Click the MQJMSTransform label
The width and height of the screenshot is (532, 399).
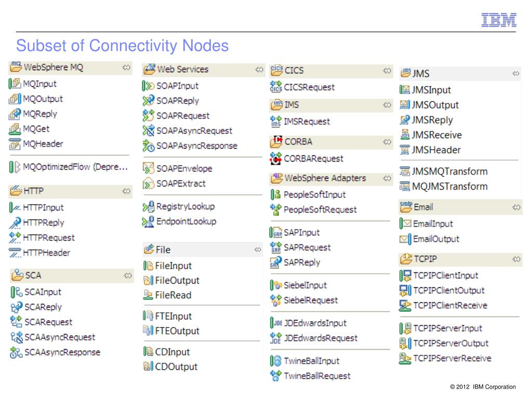450,187
